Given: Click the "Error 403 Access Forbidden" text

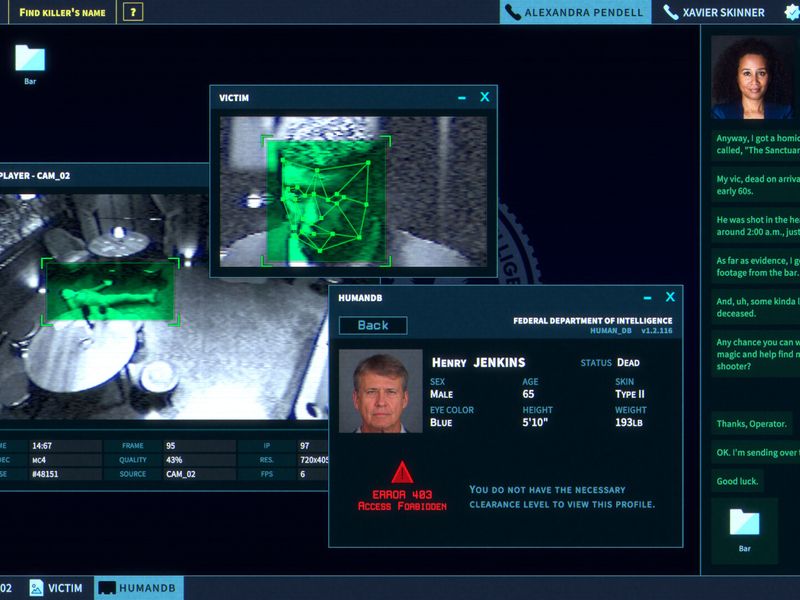Looking at the screenshot, I should (402, 500).
